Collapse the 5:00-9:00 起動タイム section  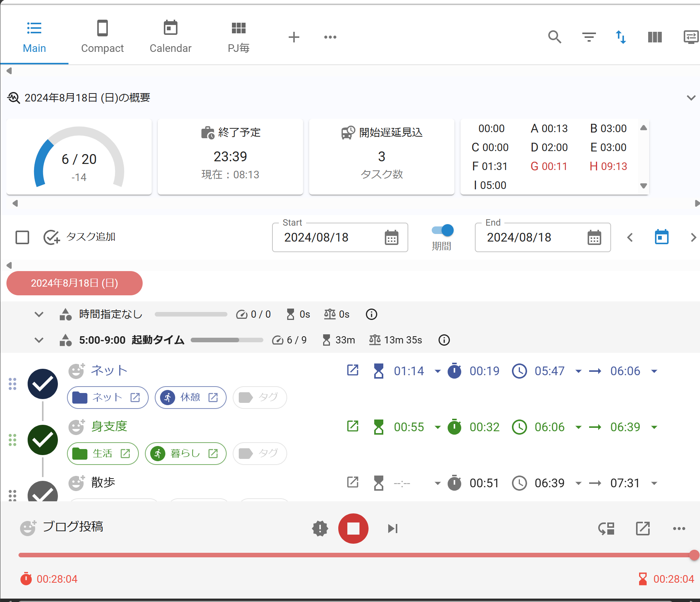[39, 340]
